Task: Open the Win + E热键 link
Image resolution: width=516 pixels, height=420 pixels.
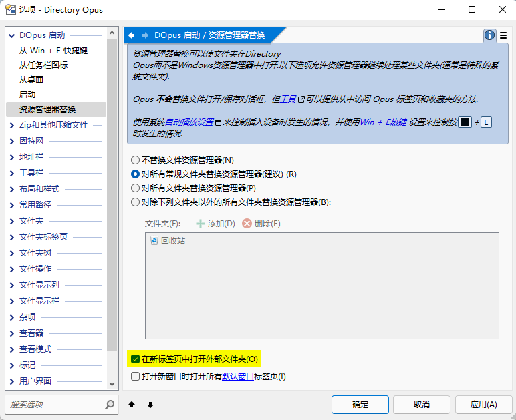Action: tap(383, 122)
